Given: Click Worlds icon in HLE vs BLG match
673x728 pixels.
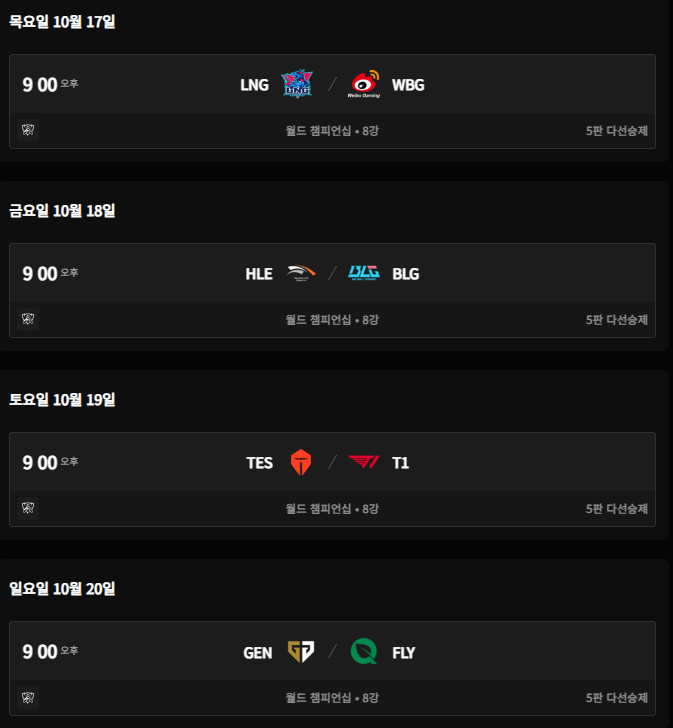Looking at the screenshot, I should click(x=28, y=319).
